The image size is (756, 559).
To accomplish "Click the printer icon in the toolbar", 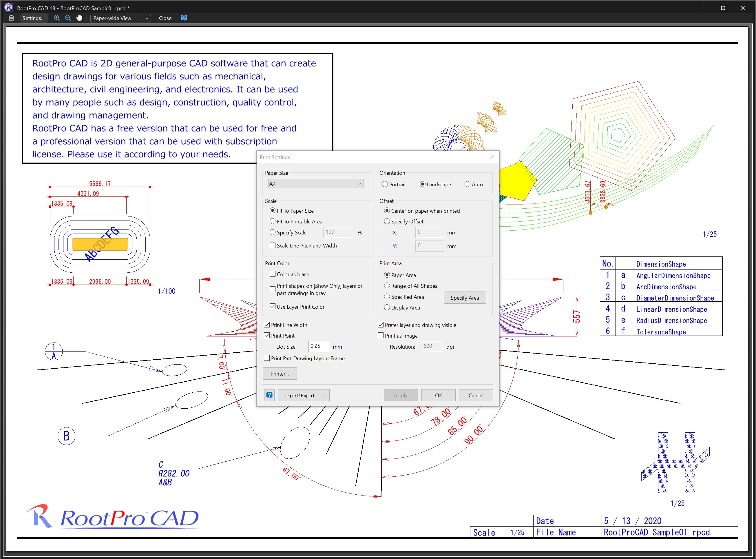I will pos(11,18).
